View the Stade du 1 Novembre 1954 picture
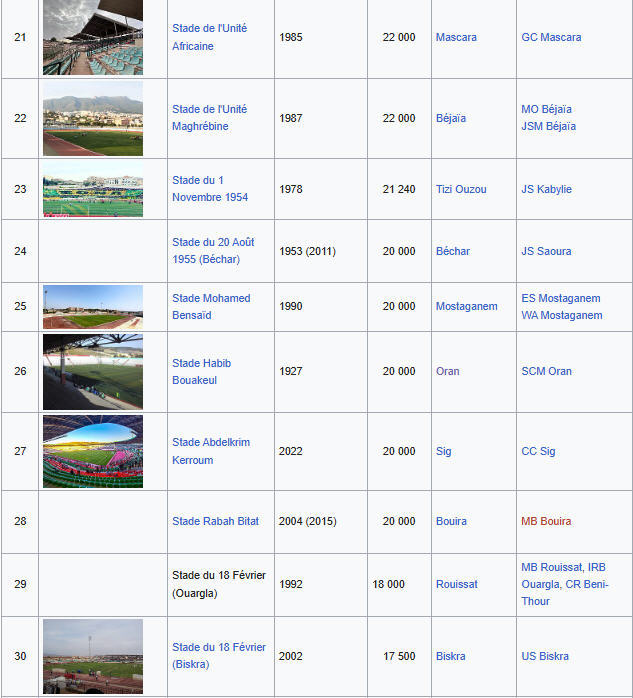This screenshot has height=698, width=633. tap(93, 189)
